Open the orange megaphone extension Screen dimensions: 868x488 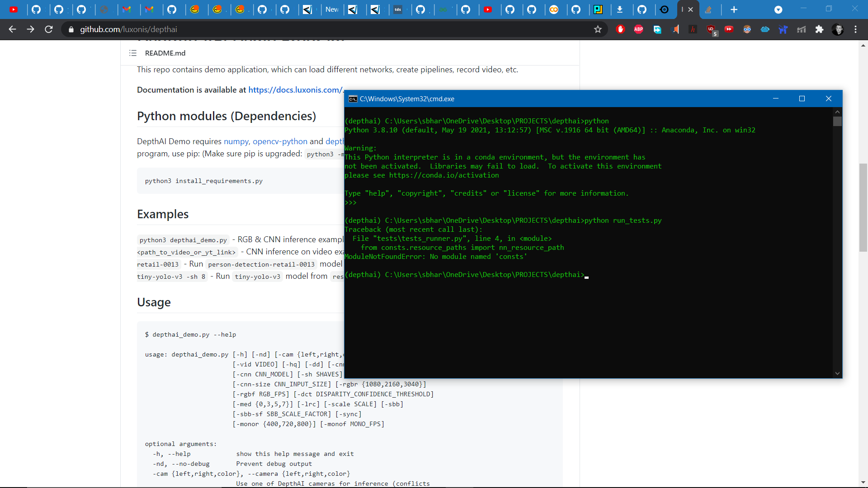point(675,29)
